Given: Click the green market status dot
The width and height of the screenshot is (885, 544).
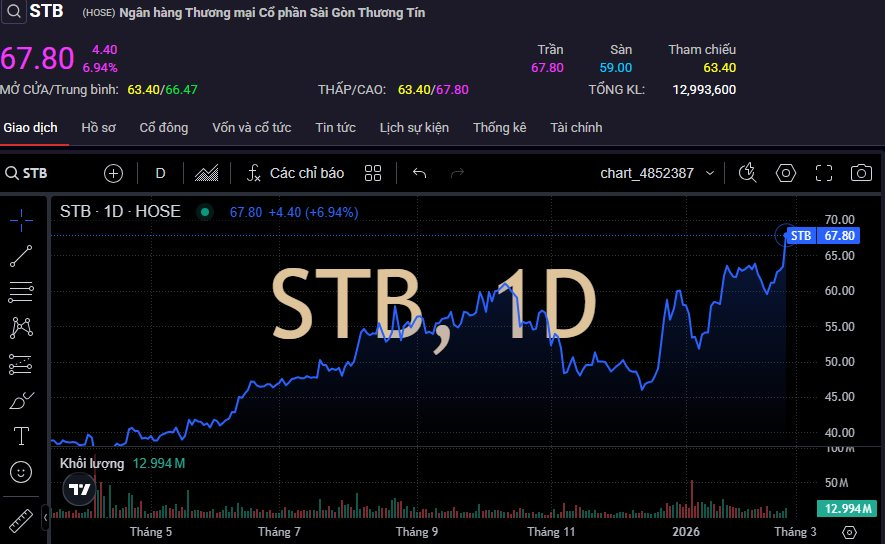Looking at the screenshot, I should pos(205,212).
